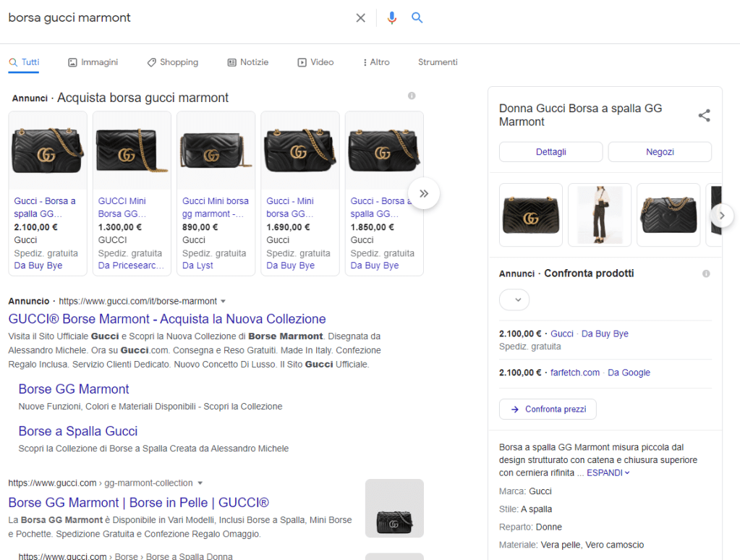Click the info icon beside Confronta prodotti
The height and width of the screenshot is (560, 740).
(706, 273)
